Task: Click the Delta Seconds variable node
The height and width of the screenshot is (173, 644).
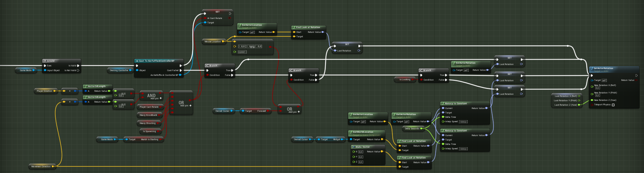Action: click(x=412, y=129)
